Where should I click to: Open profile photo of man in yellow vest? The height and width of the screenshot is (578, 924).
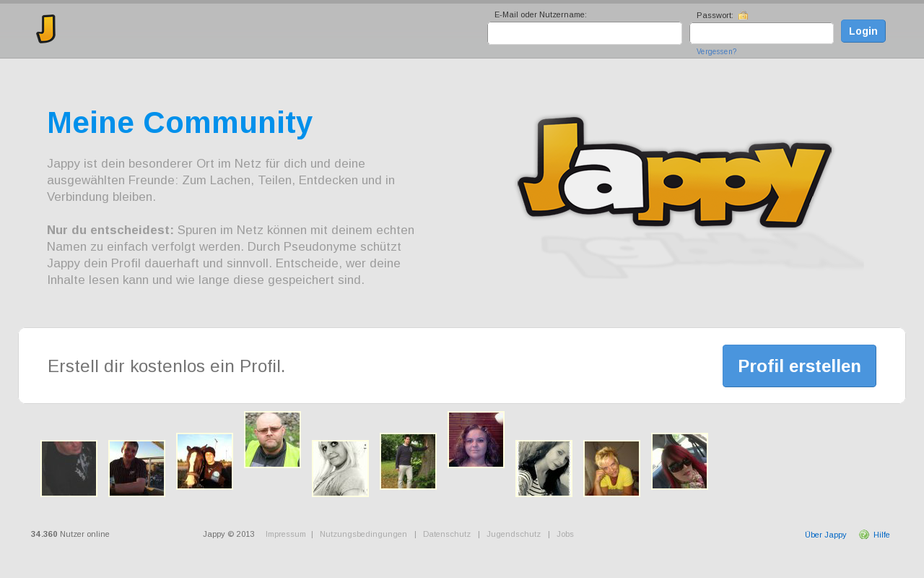[x=272, y=440]
